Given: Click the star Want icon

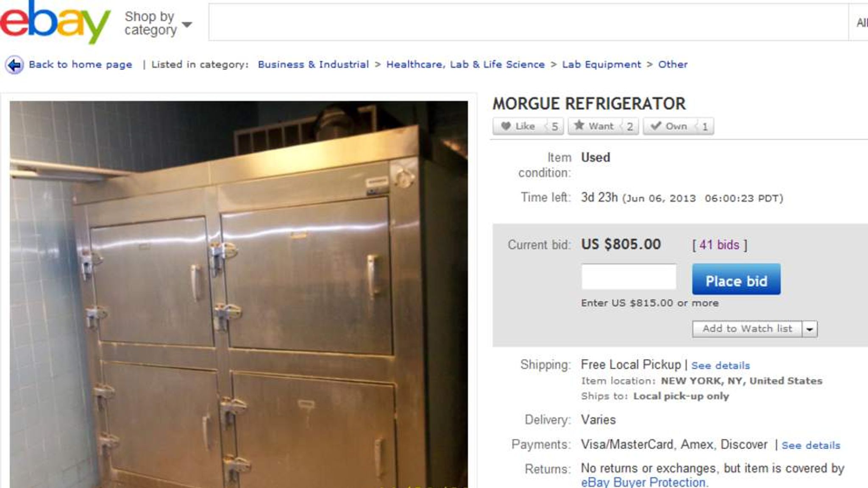Looking at the screenshot, I should click(x=579, y=125).
